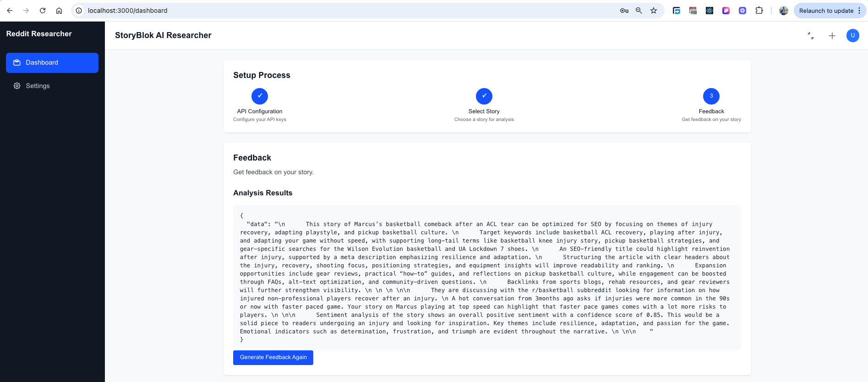868x382 pixels.
Task: Reload the dashboard page
Action: coord(43,11)
